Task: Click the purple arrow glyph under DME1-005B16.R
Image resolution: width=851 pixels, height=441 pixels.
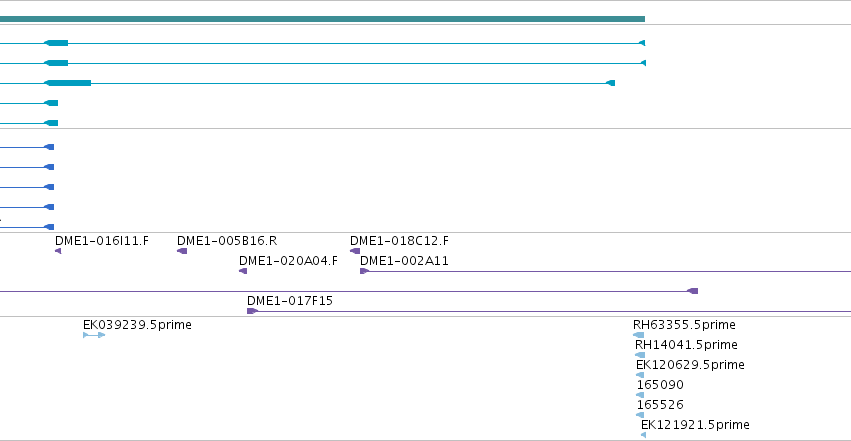Action: click(x=182, y=251)
